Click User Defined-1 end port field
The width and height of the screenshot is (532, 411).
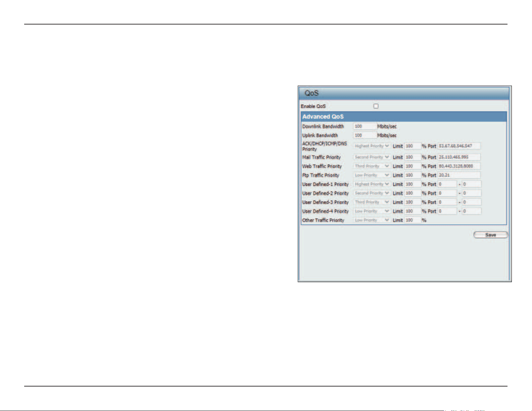click(x=472, y=184)
